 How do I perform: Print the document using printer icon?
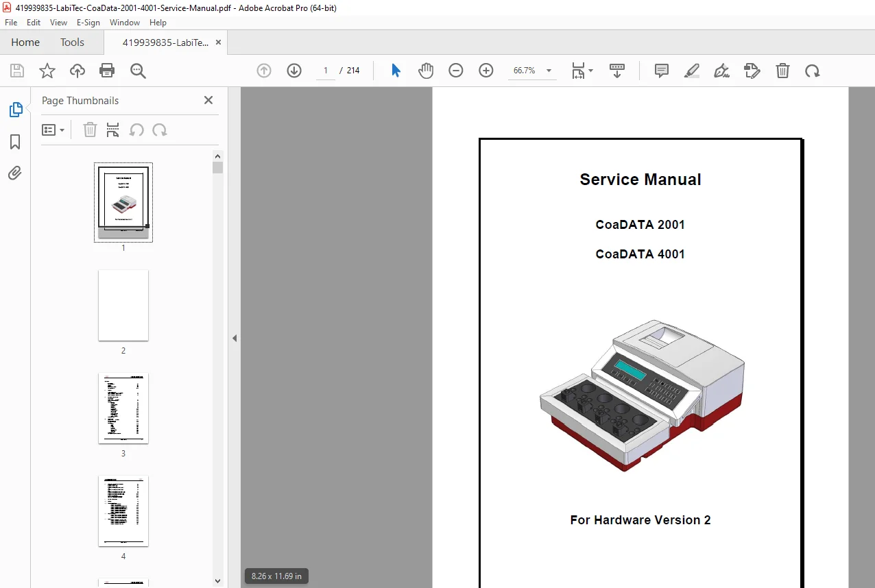point(107,71)
